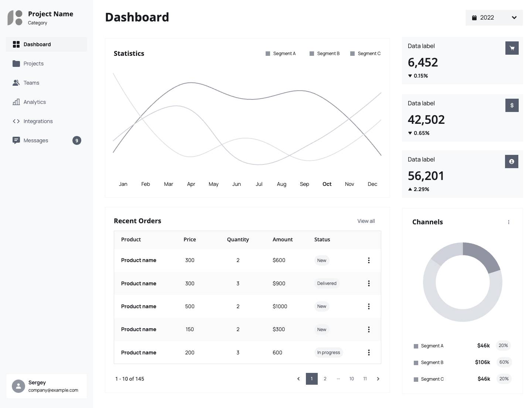Viewport: 532px width, 408px height.
Task: Click the dollar sign icon on 42,502 card
Action: tap(512, 105)
